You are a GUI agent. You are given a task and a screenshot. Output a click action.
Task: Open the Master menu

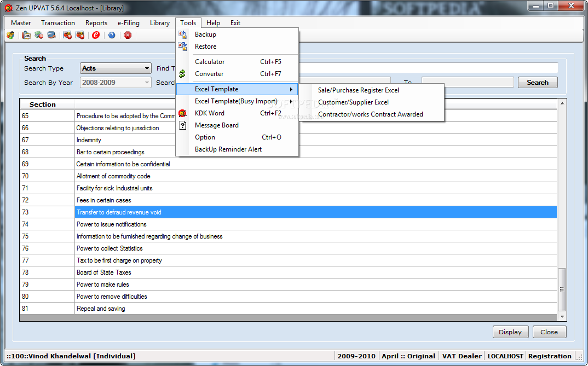(21, 23)
